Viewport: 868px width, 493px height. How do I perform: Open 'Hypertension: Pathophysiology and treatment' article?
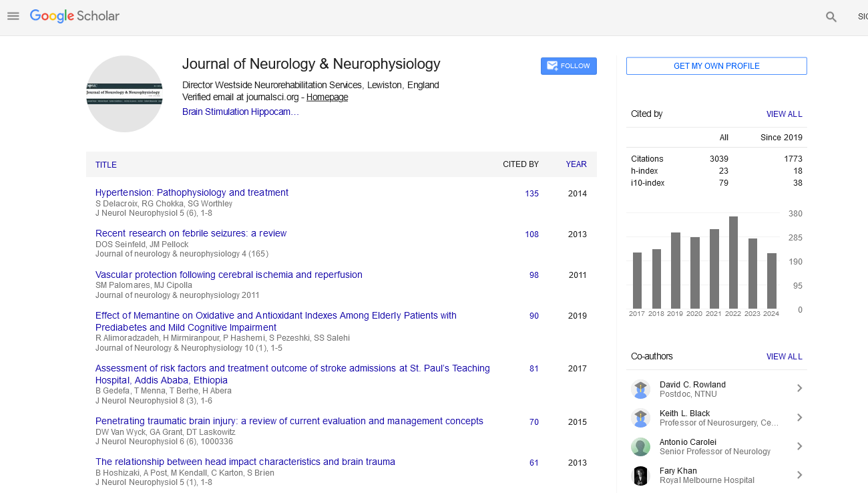[192, 192]
